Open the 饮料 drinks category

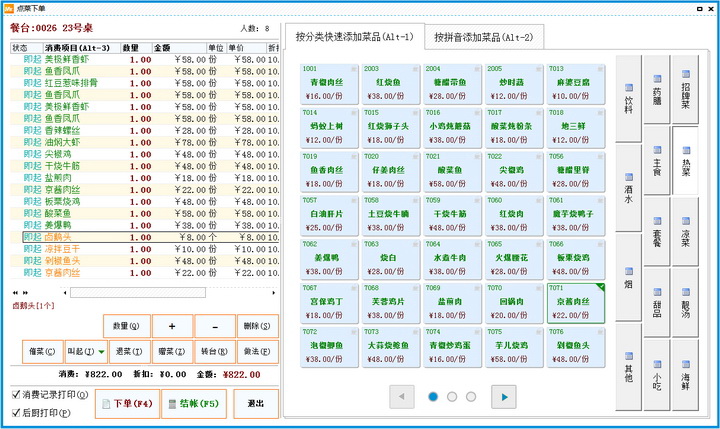click(629, 99)
